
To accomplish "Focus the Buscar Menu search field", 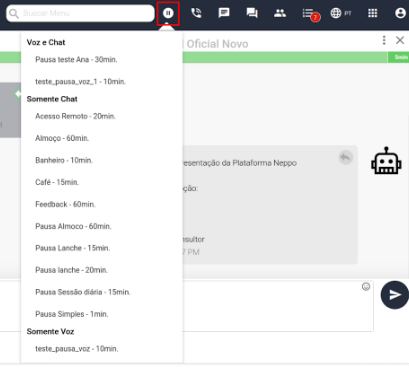I will pyautogui.click(x=80, y=13).
